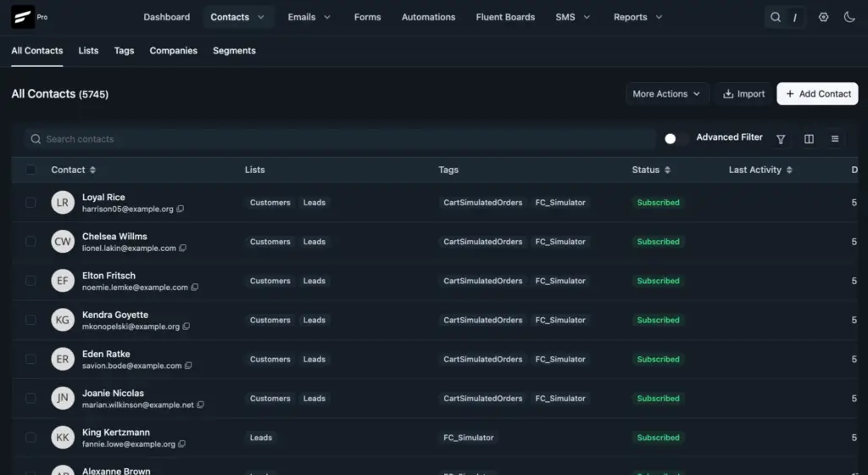Toggle the Advanced Filter switch

[676, 138]
